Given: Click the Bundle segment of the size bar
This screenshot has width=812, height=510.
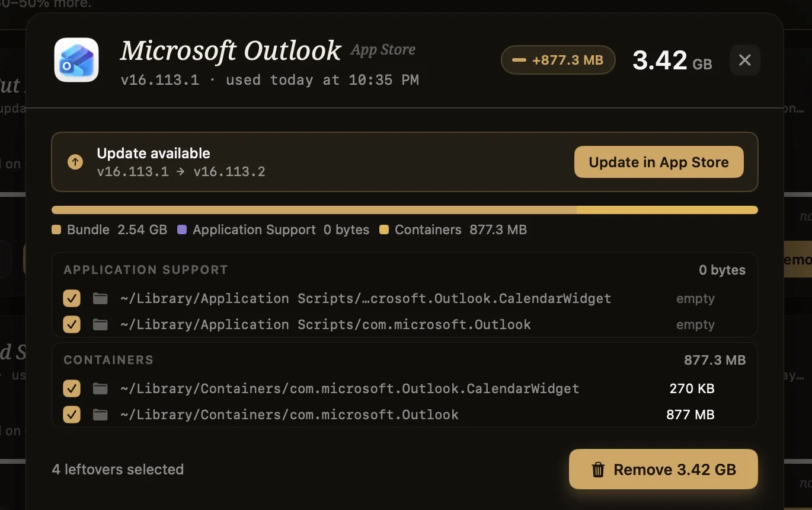Looking at the screenshot, I should point(314,210).
